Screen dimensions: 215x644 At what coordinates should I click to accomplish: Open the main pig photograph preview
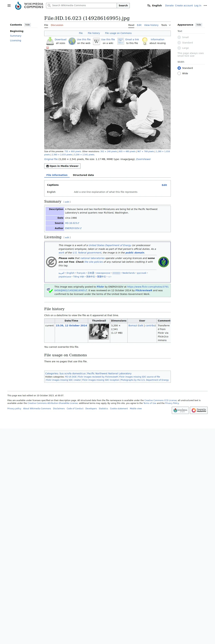[107, 99]
